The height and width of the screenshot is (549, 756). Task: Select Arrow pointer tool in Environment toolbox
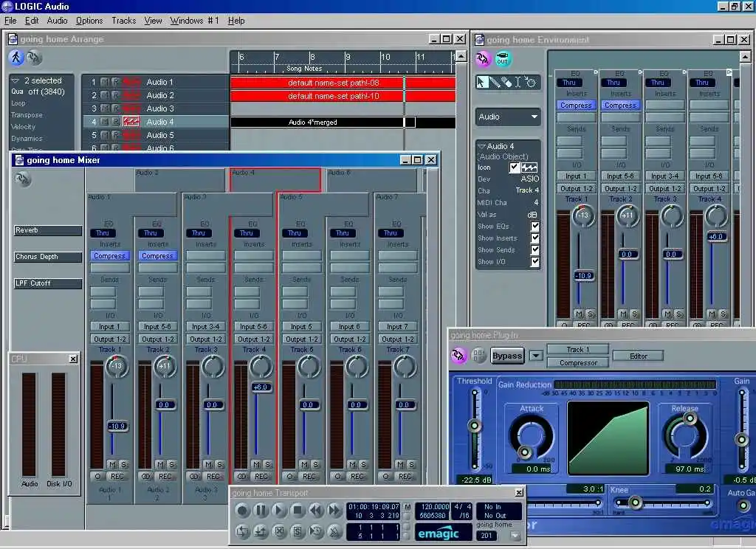coord(481,82)
